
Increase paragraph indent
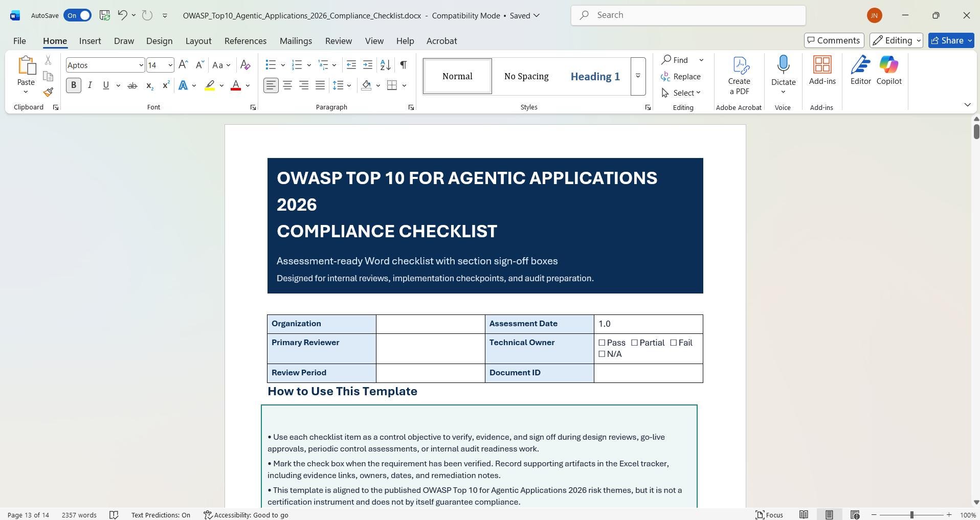click(x=368, y=65)
